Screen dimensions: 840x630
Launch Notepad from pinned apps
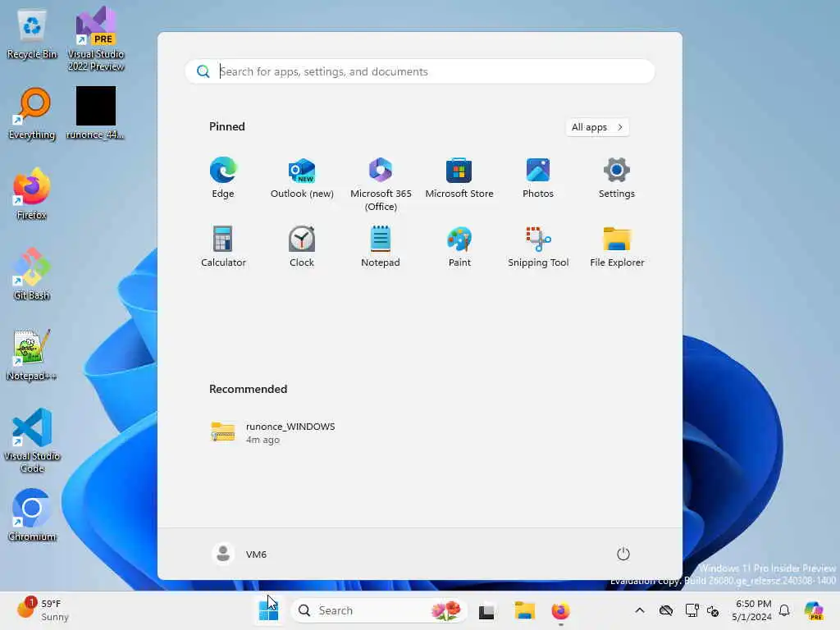(381, 247)
